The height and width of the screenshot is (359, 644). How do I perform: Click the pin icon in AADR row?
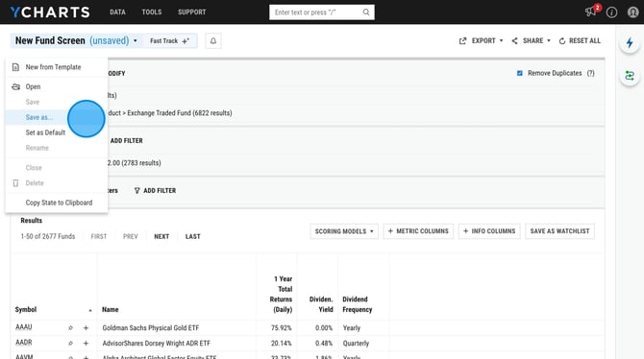click(x=70, y=343)
